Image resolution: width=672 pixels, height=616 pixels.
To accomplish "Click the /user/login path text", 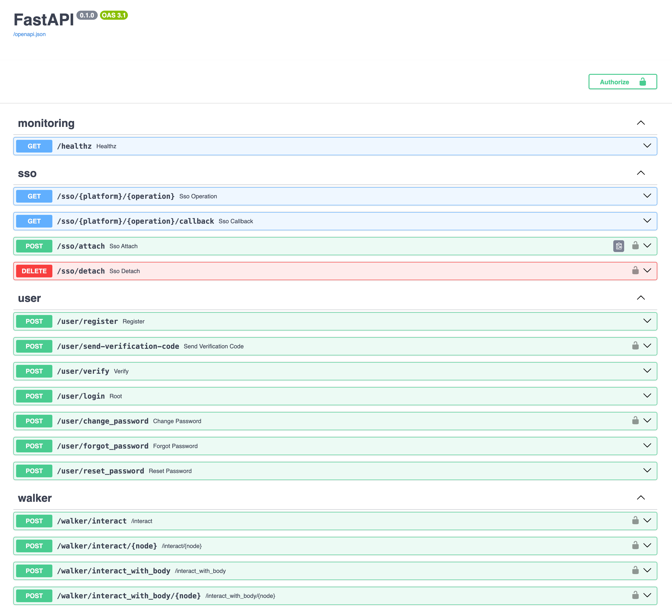I will (x=81, y=396).
